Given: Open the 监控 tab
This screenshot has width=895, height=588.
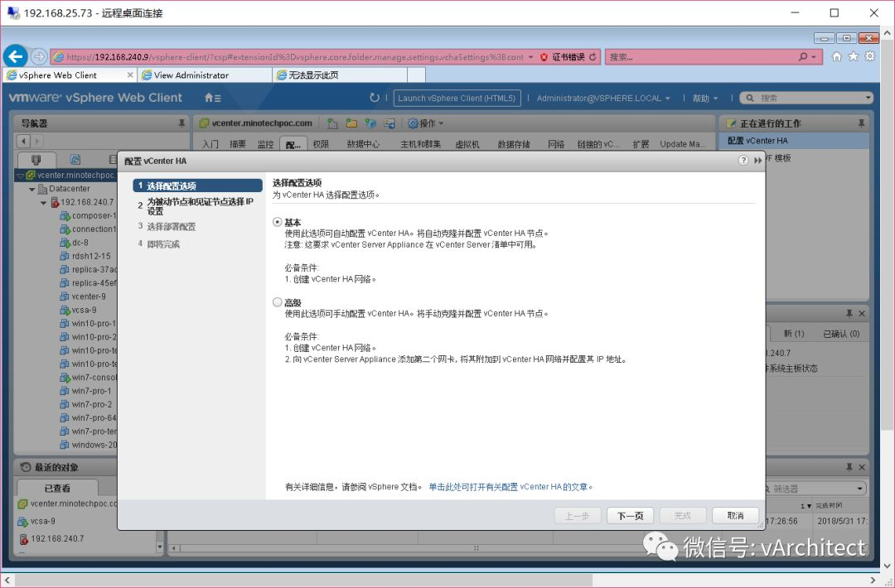Looking at the screenshot, I should [265, 144].
